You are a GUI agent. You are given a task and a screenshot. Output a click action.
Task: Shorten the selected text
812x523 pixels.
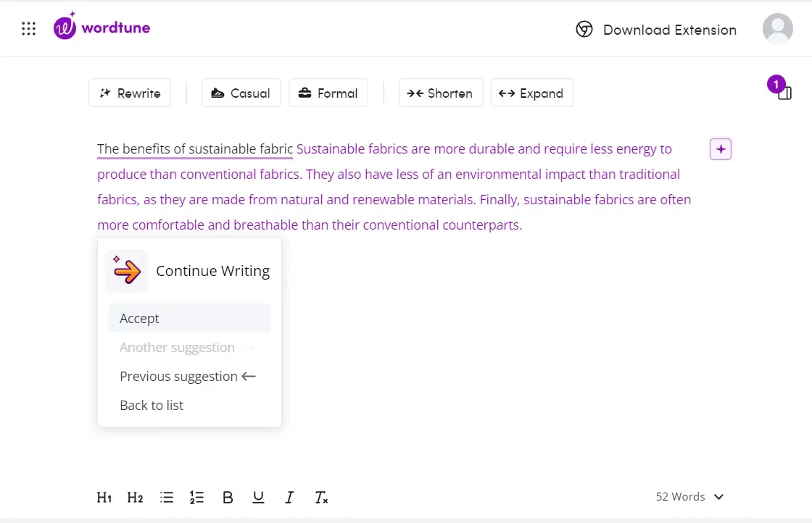click(441, 93)
